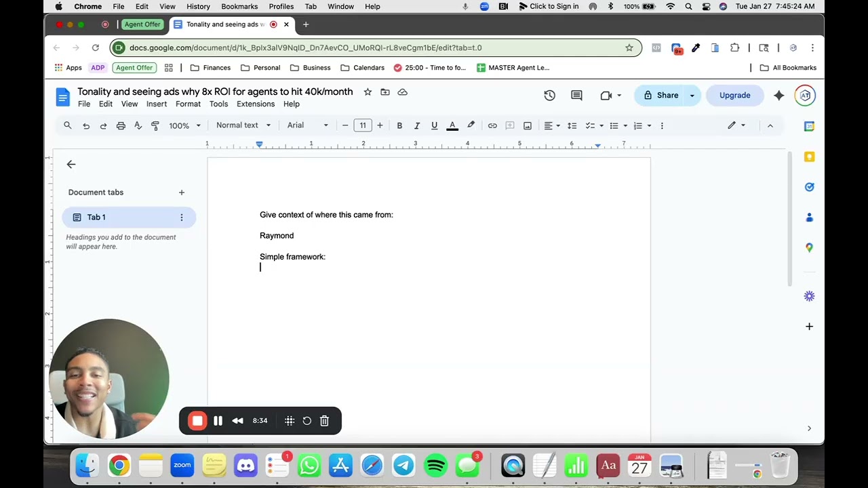Toggle Underline formatting
This screenshot has height=488, width=868.
click(x=434, y=125)
